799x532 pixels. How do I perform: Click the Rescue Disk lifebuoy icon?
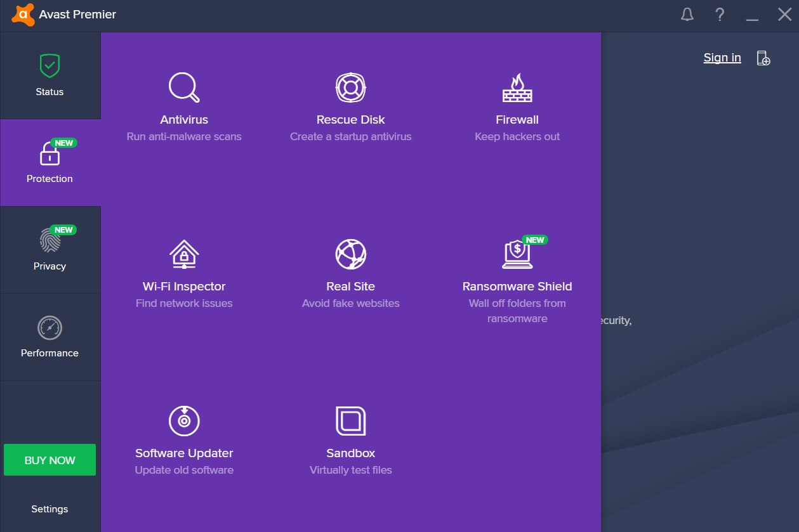tap(351, 88)
